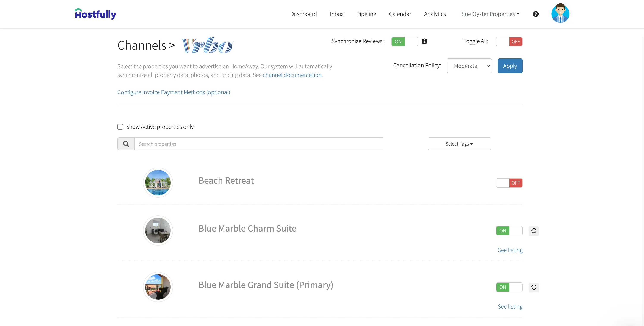Open Blue Oyster Properties account menu
This screenshot has width=644, height=326.
tap(490, 14)
